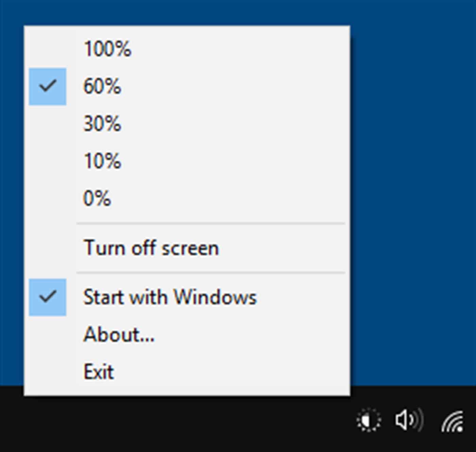476x452 pixels.
Task: Toggle the Start with Windows checkmark
Action: pos(48,297)
